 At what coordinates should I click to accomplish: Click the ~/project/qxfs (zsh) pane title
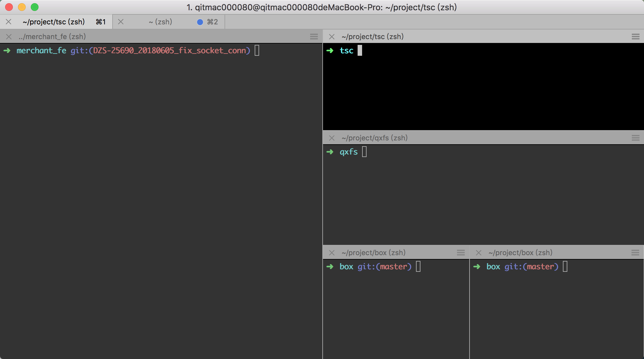click(x=375, y=138)
